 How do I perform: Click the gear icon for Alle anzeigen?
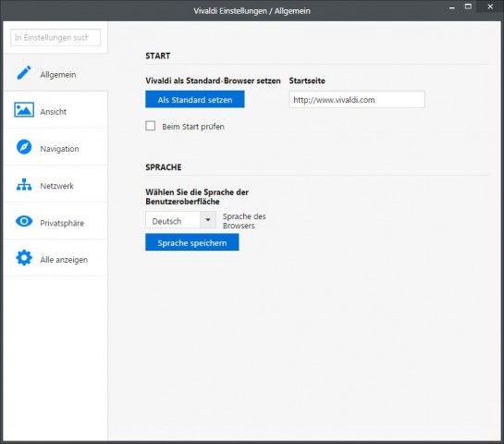pyautogui.click(x=24, y=258)
